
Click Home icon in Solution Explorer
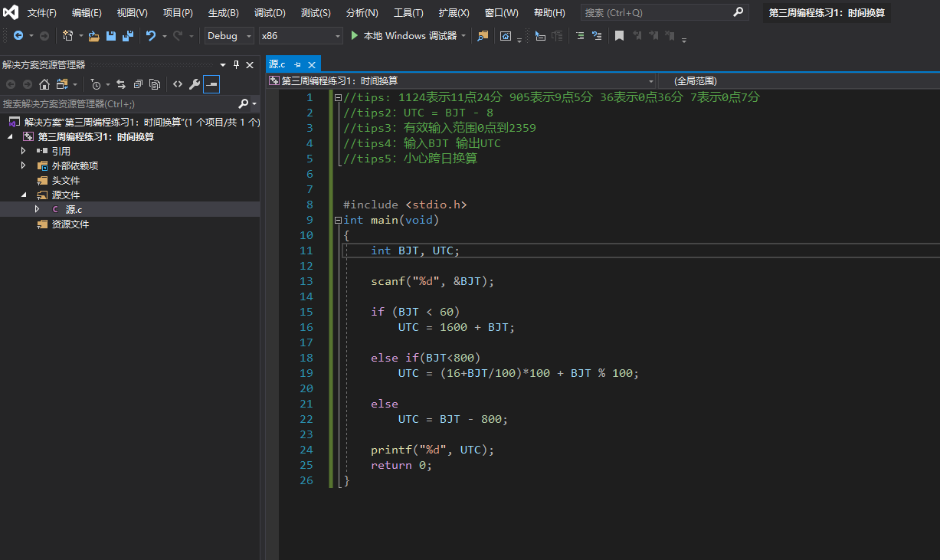44,84
